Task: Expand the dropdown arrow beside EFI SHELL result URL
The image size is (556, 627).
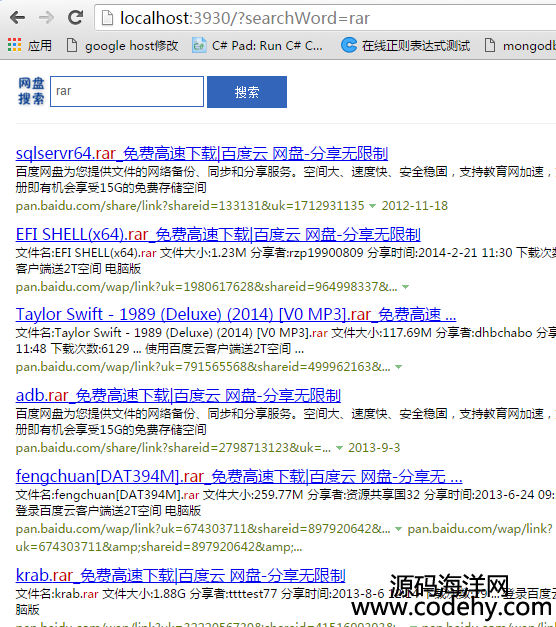Action: (x=406, y=287)
